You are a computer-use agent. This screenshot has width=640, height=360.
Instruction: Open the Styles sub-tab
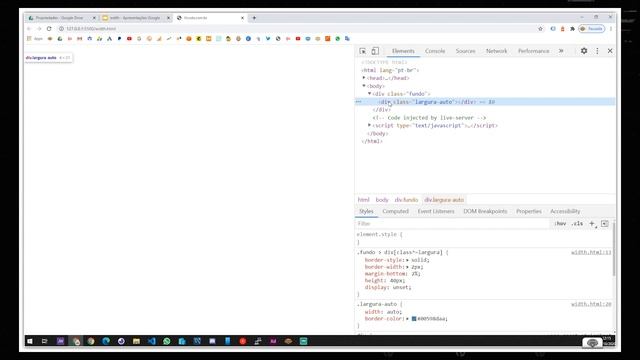pyautogui.click(x=366, y=211)
